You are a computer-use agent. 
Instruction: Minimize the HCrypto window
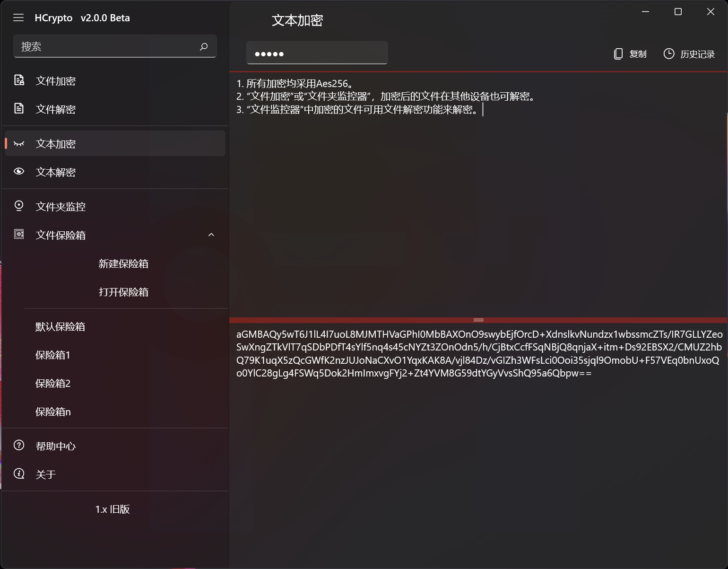[x=645, y=12]
